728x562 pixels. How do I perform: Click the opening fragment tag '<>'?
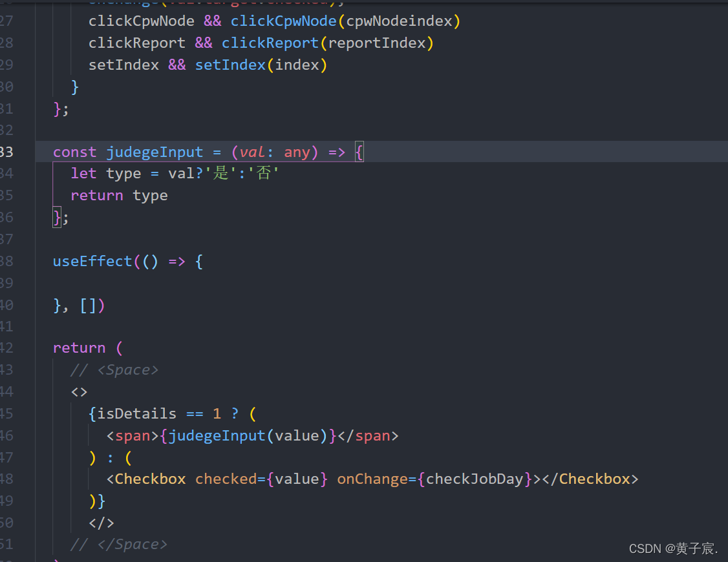point(80,392)
